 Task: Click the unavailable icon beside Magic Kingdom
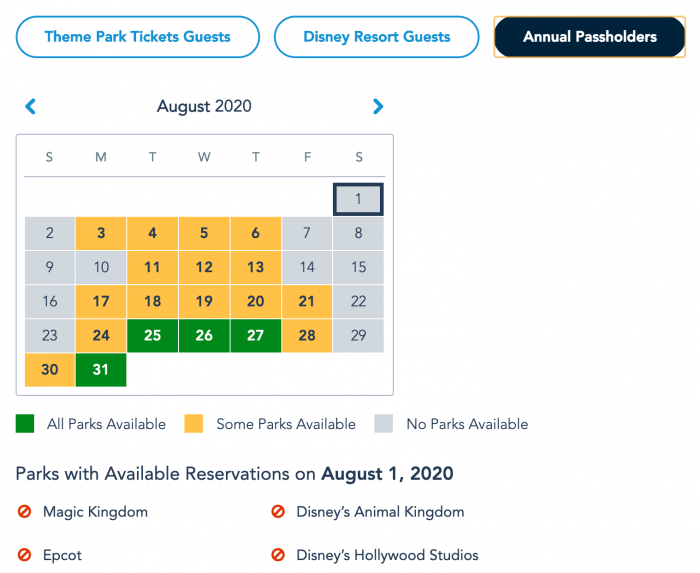(25, 512)
